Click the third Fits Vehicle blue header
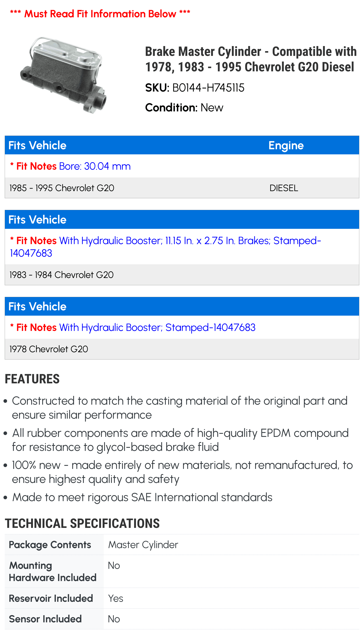Screen dimensions: 364x634 click(182, 306)
